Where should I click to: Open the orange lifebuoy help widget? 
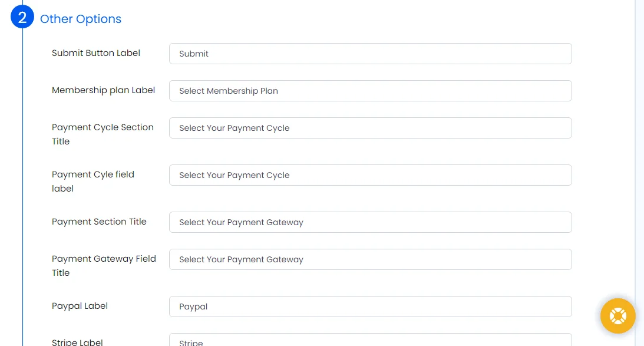617,316
